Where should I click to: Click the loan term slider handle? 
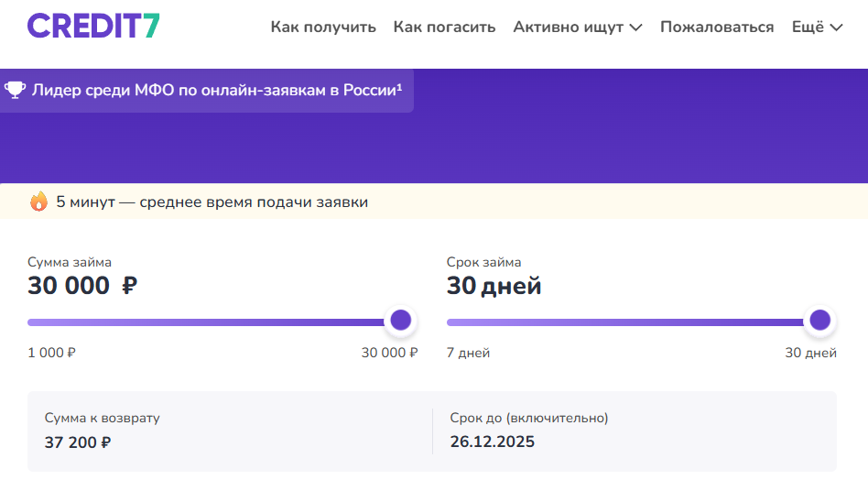click(819, 321)
